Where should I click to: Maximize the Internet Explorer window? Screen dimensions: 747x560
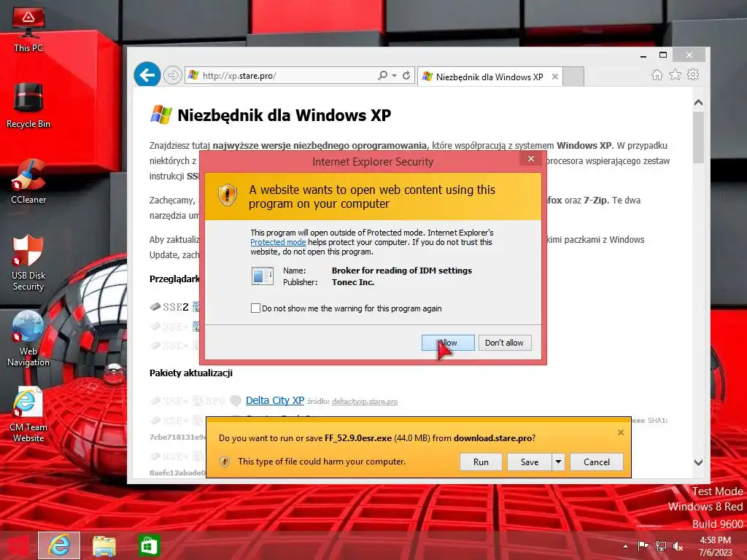[x=662, y=55]
